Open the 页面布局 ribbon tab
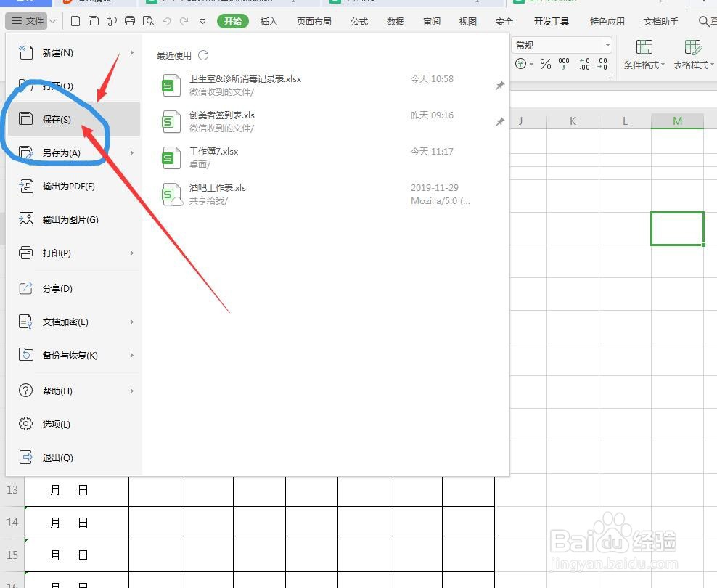The image size is (717, 588). [314, 22]
